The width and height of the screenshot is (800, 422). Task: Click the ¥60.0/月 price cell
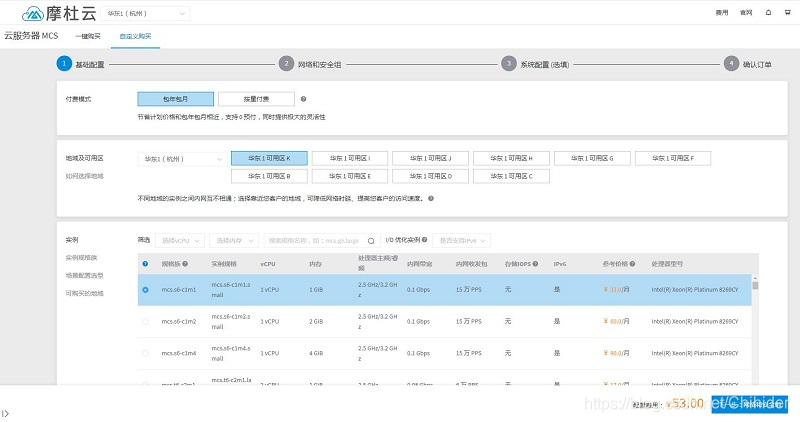(616, 321)
